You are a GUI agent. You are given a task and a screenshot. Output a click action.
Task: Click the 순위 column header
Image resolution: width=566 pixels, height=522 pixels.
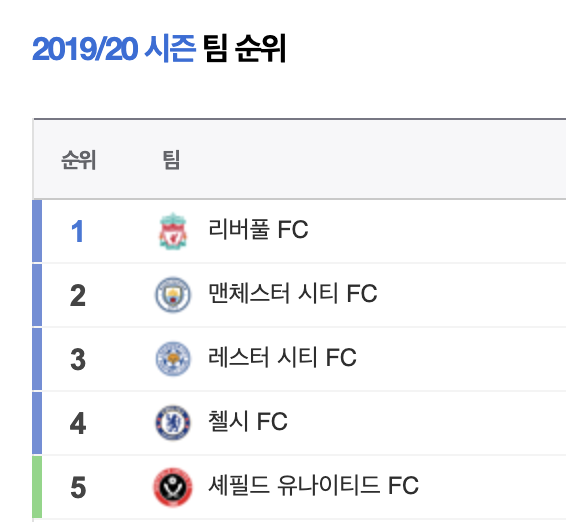pos(79,160)
